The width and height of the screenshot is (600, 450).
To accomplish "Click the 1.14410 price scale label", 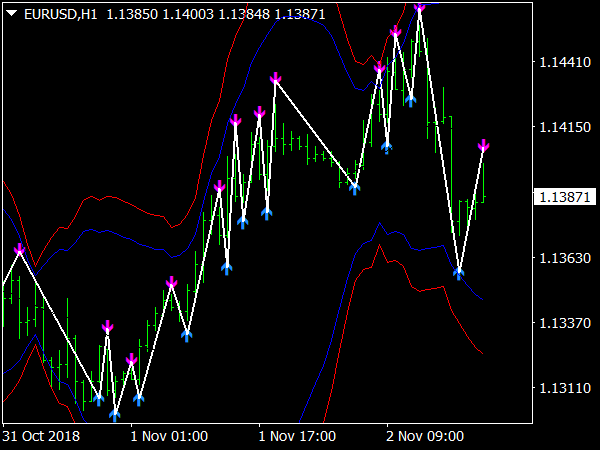I will (565, 62).
